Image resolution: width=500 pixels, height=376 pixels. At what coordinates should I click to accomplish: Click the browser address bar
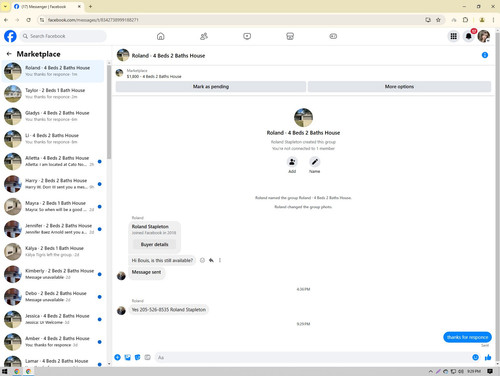click(233, 20)
